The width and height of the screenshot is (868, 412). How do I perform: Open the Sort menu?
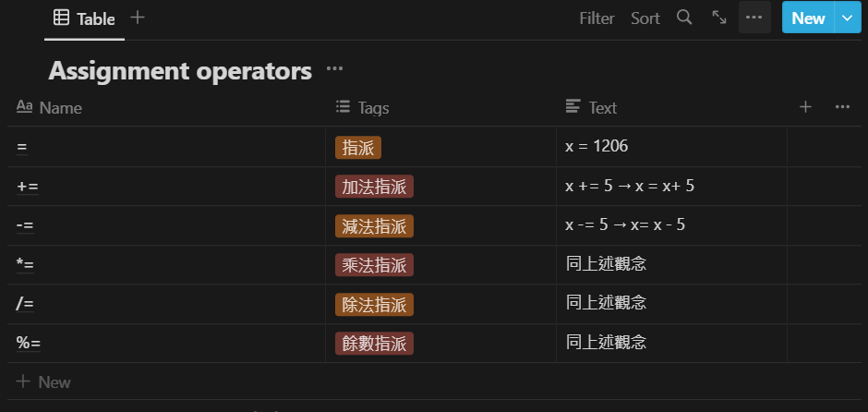pos(645,18)
